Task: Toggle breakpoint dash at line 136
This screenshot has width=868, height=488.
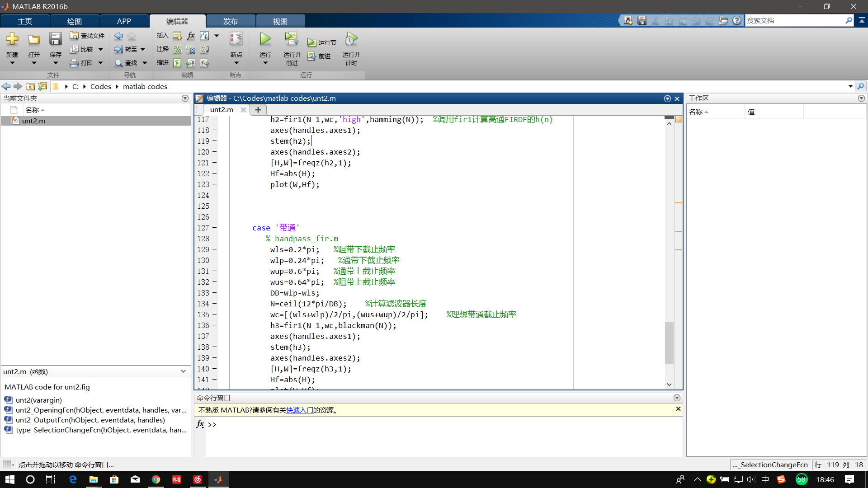Action: (x=215, y=325)
